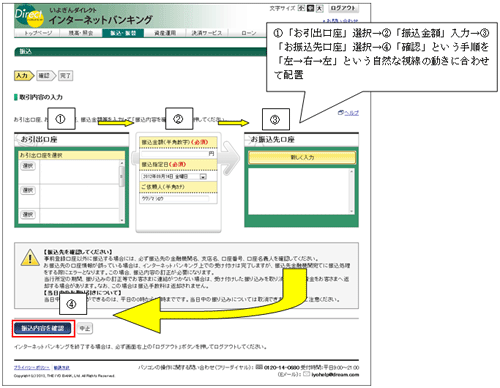Set font size to small (小)
The width and height of the screenshot is (500, 388).
301,8
